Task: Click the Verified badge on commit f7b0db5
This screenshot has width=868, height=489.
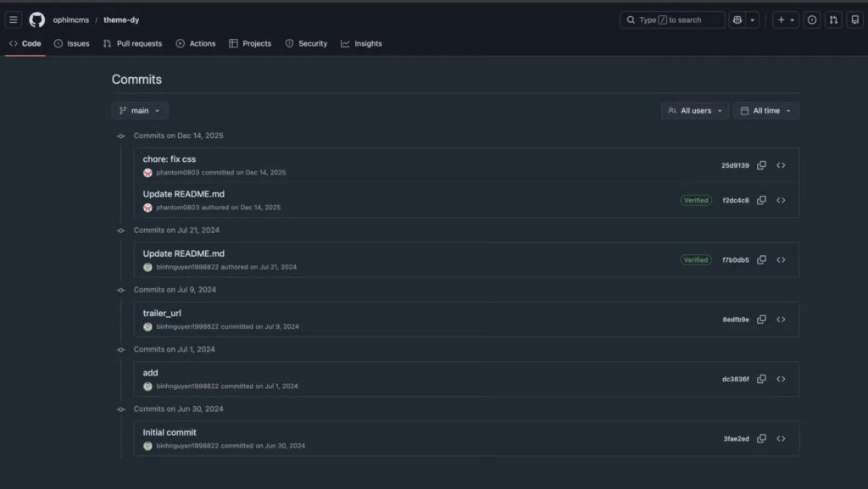Action: 696,260
